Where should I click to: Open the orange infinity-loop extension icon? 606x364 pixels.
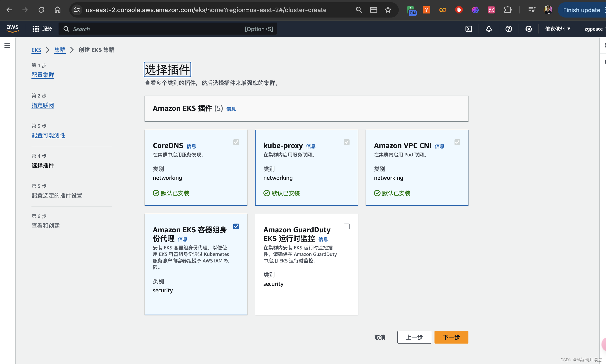pos(443,10)
